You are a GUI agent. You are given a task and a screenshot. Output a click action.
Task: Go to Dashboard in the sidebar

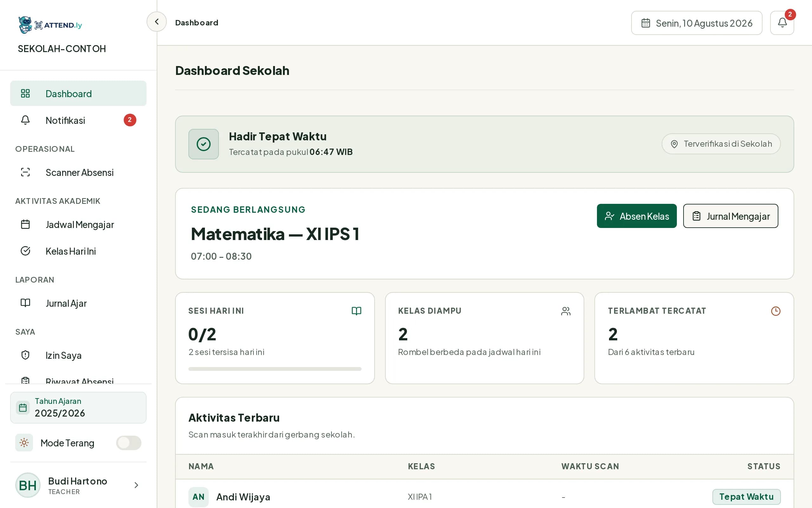pos(78,93)
